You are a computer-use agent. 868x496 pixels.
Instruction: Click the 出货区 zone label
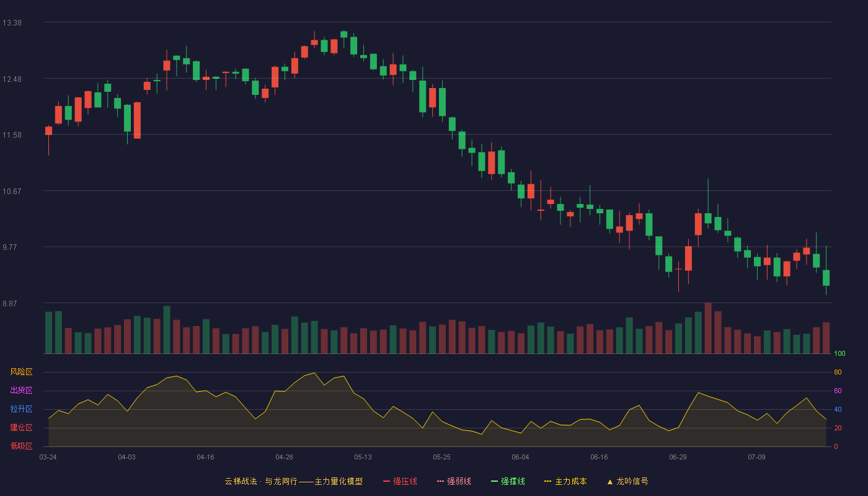21,391
